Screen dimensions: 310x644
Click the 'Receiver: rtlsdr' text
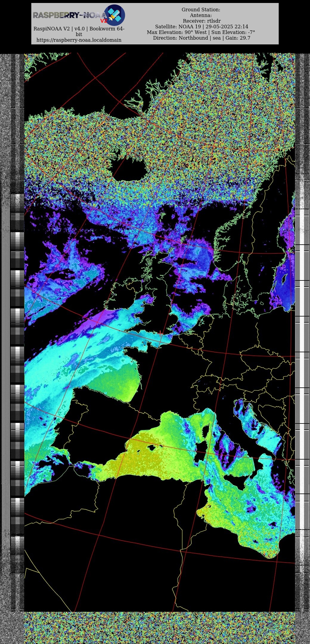202,21
